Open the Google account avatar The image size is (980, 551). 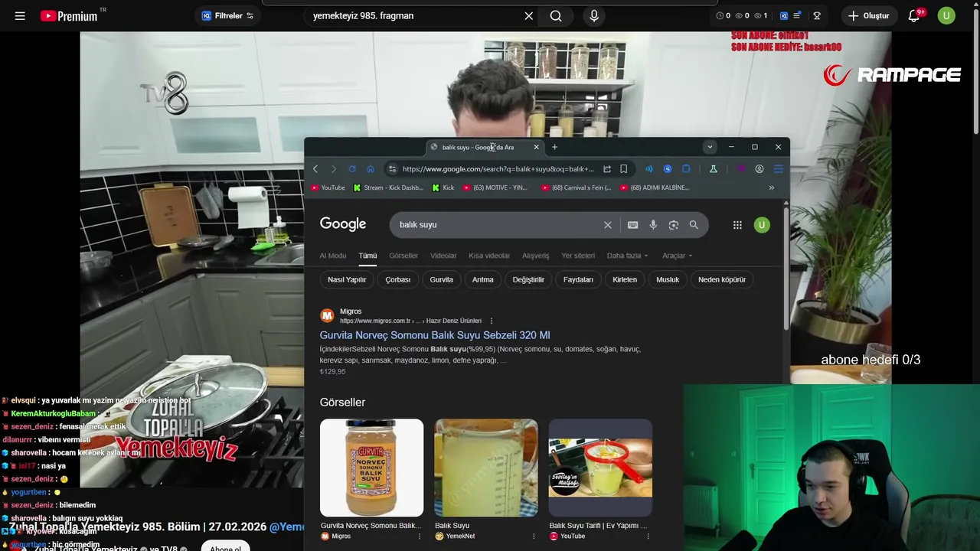761,225
